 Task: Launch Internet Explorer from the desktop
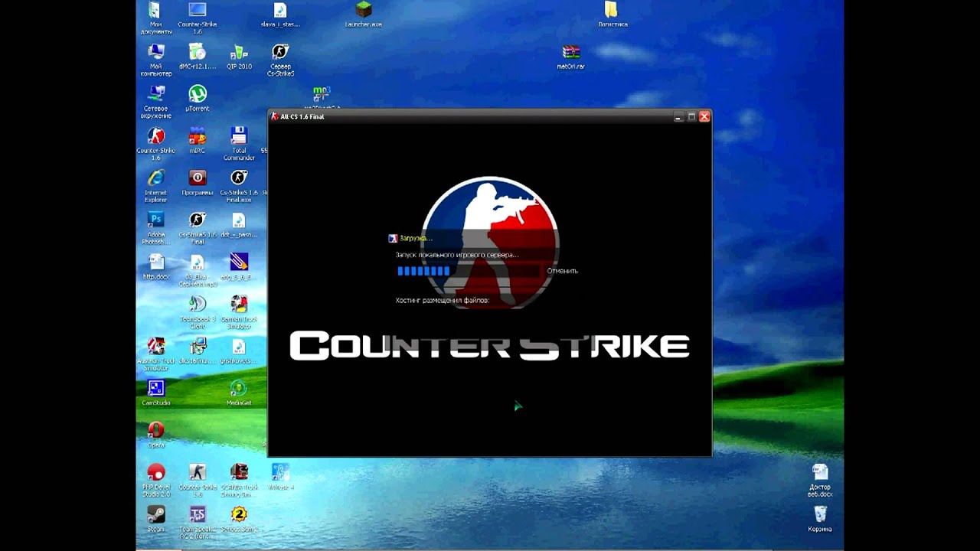(x=155, y=186)
